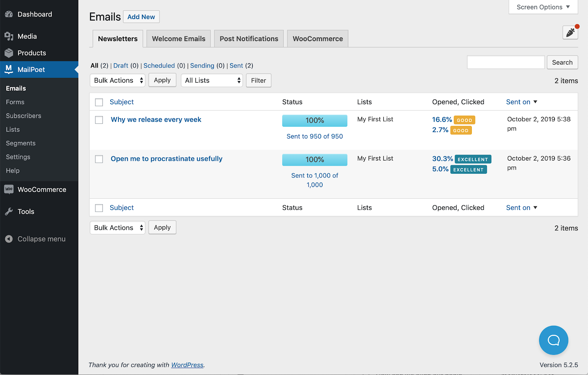Open Lists in the sidebar
This screenshot has width=588, height=375.
tap(13, 129)
